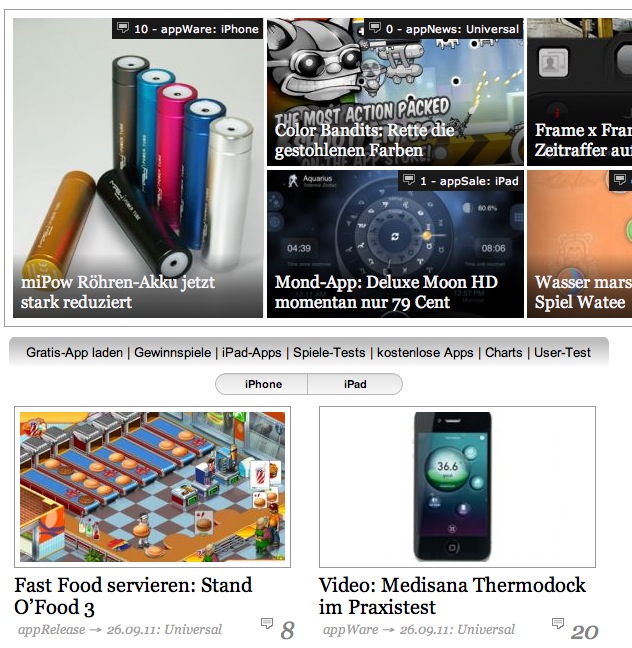Image resolution: width=632 pixels, height=648 pixels.
Task: Open the Gratis-App laden menu item
Action: pos(74,353)
